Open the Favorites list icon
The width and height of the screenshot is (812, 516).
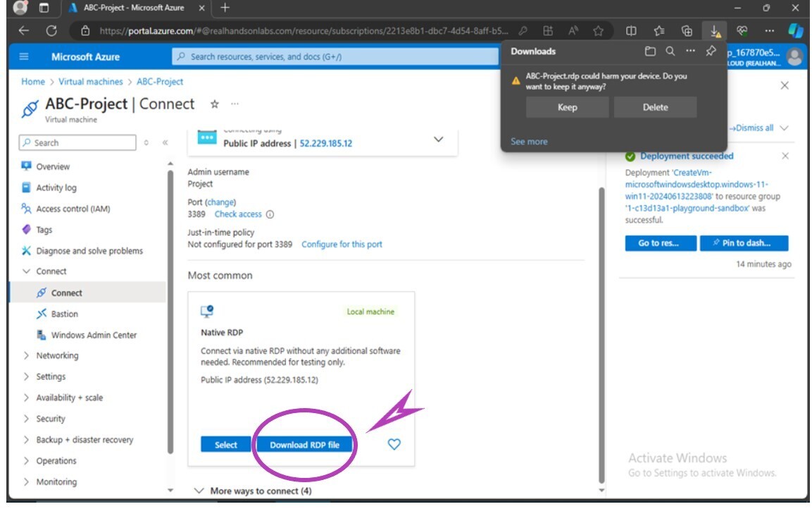(659, 30)
